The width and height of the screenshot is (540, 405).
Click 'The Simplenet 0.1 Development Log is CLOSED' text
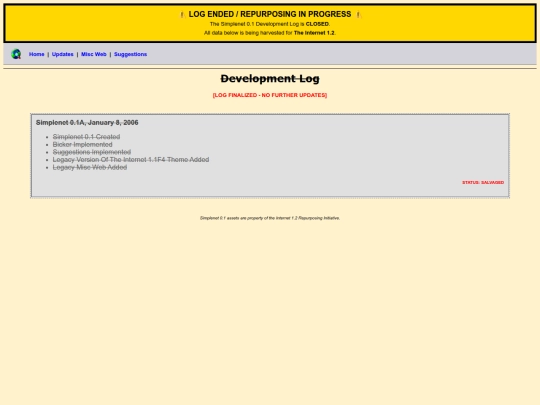(x=270, y=24)
